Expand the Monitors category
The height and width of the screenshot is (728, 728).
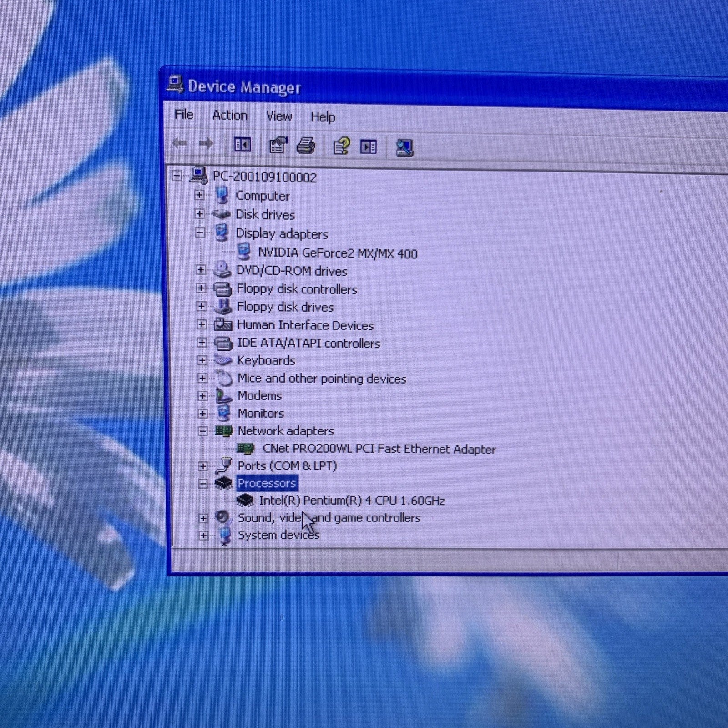pyautogui.click(x=203, y=414)
